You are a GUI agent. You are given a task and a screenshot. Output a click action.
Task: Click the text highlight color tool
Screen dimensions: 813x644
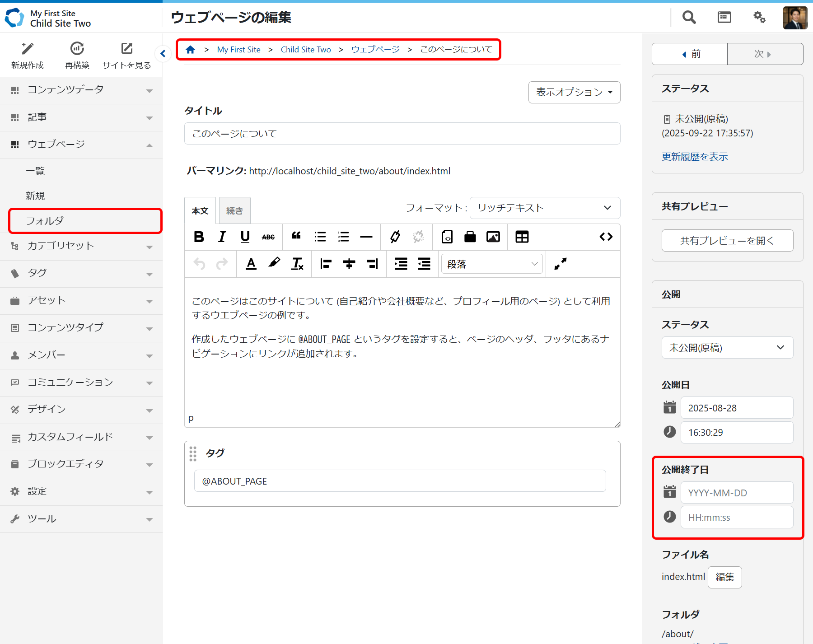point(274,264)
